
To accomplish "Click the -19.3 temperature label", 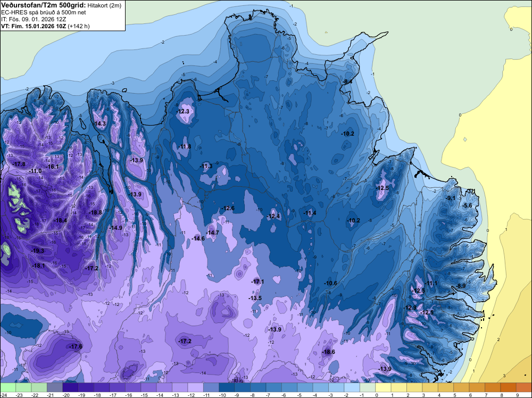I will click(37, 251).
